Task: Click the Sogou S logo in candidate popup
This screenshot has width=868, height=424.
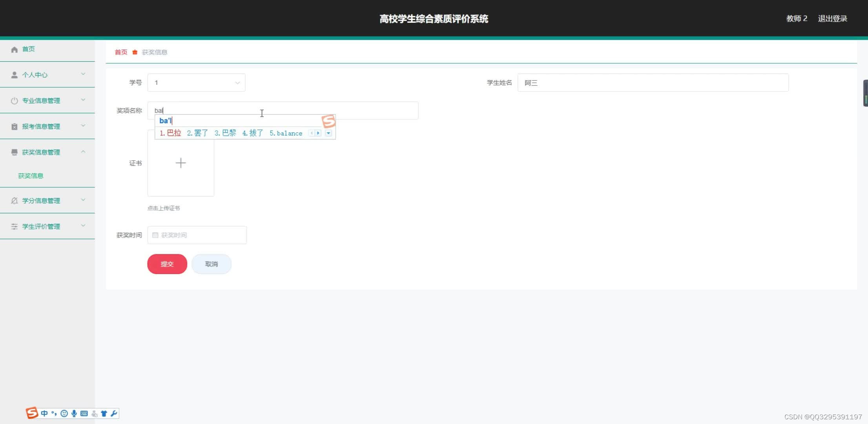Action: tap(328, 121)
